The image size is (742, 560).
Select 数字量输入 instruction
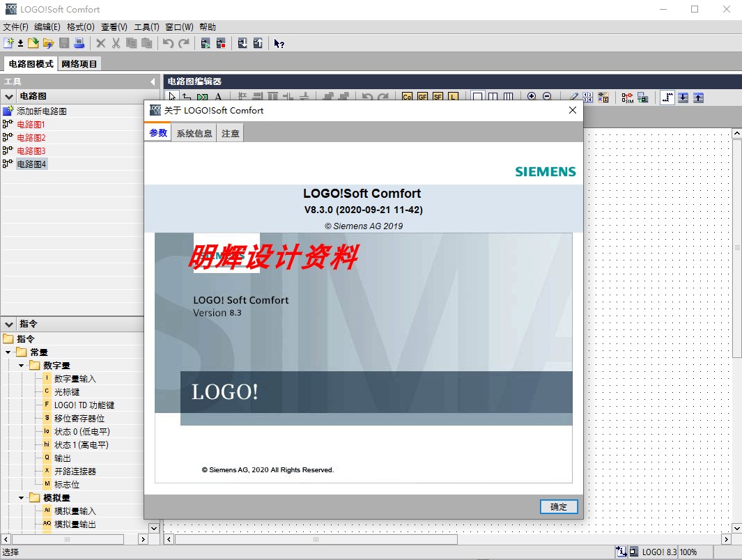(x=75, y=379)
